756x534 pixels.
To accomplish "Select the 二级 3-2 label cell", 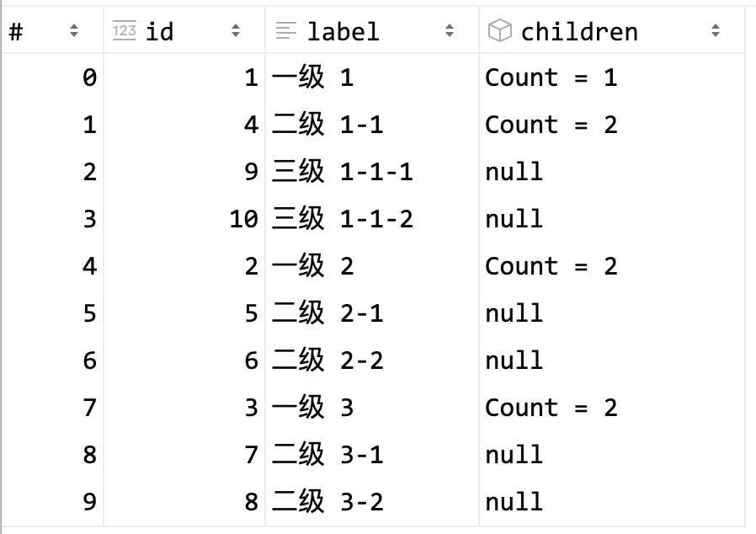I will pyautogui.click(x=372, y=502).
